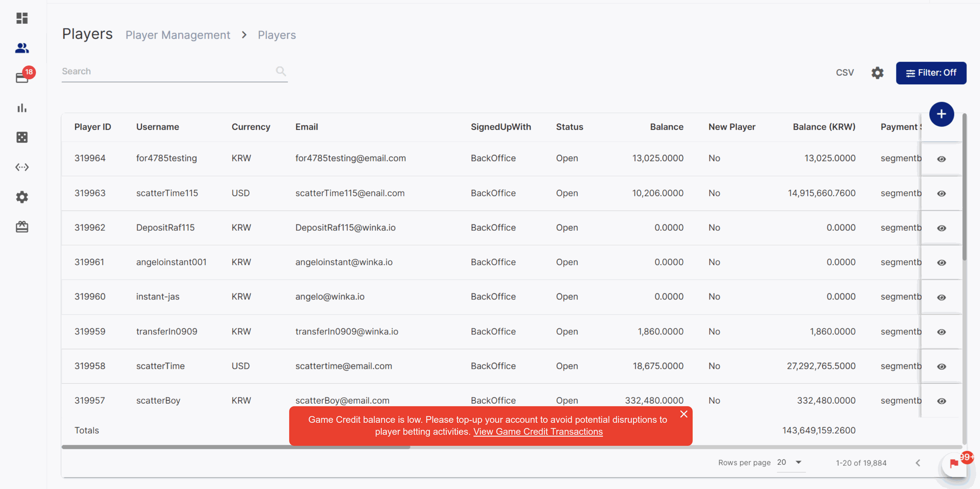Open table column settings gear icon
The image size is (980, 489).
tap(877, 73)
